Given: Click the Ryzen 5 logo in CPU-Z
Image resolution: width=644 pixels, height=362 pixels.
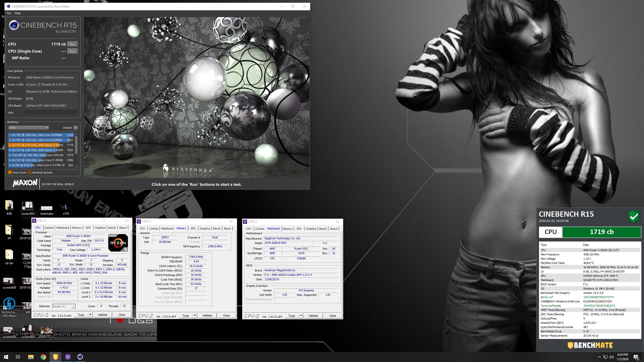Looking at the screenshot, I should point(118,243).
